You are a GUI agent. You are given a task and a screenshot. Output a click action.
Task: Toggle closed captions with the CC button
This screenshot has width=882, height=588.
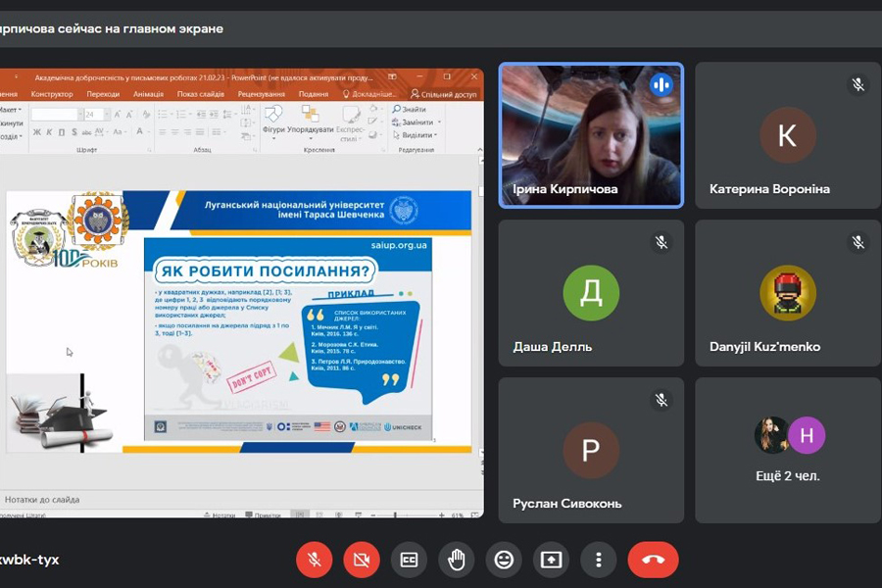[409, 560]
